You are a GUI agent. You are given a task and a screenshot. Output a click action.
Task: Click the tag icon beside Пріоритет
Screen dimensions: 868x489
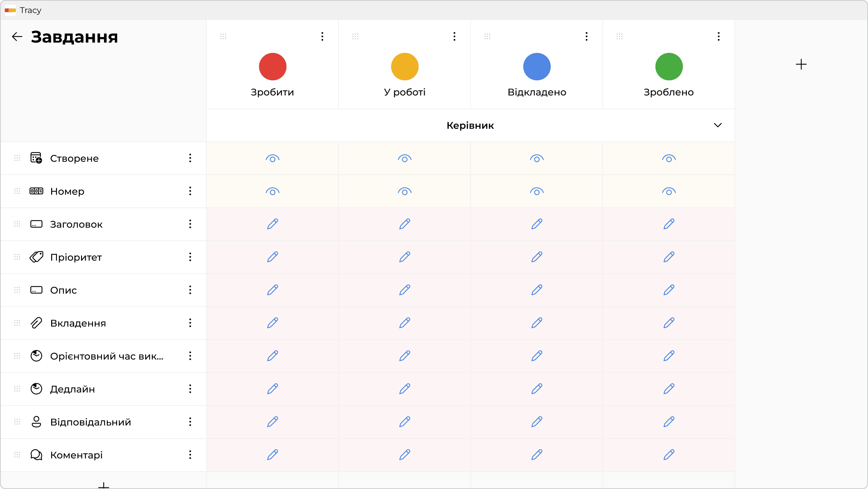(x=36, y=257)
